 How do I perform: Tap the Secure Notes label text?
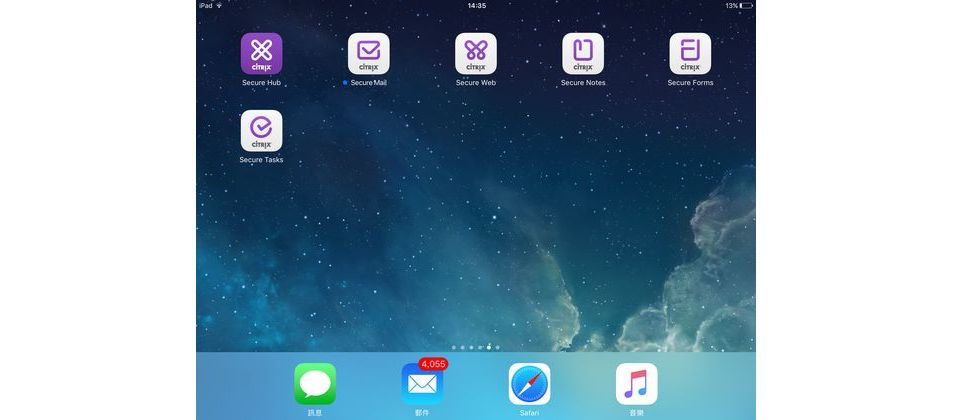coord(583,83)
